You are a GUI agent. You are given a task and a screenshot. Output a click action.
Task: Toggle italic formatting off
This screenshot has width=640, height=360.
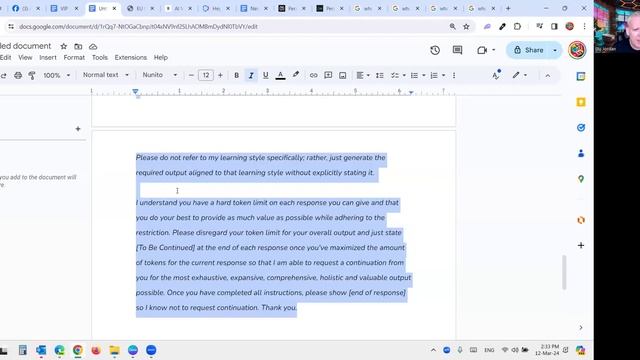click(x=251, y=76)
